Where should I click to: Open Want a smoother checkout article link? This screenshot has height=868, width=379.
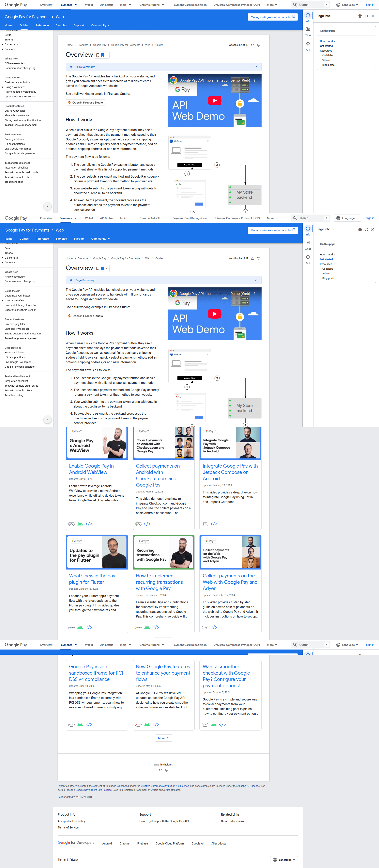[x=226, y=676]
